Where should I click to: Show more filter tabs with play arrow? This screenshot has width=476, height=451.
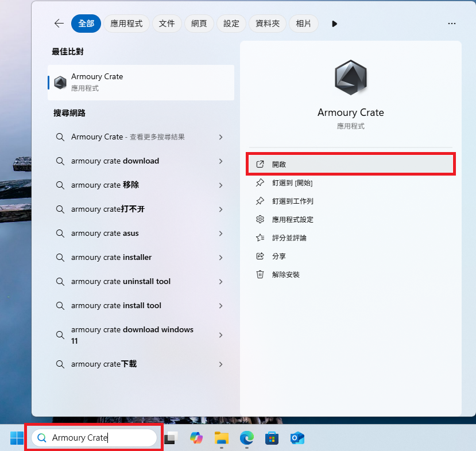coord(335,24)
